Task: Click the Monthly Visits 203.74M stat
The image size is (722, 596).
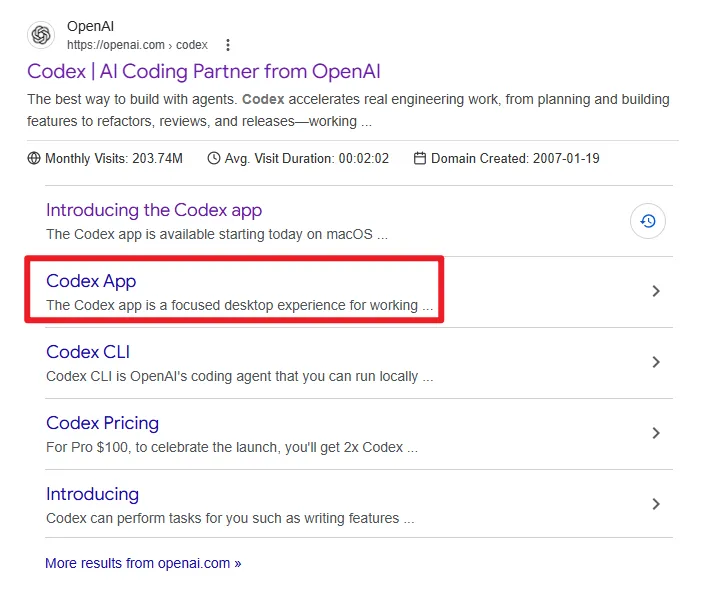Action: 114,158
